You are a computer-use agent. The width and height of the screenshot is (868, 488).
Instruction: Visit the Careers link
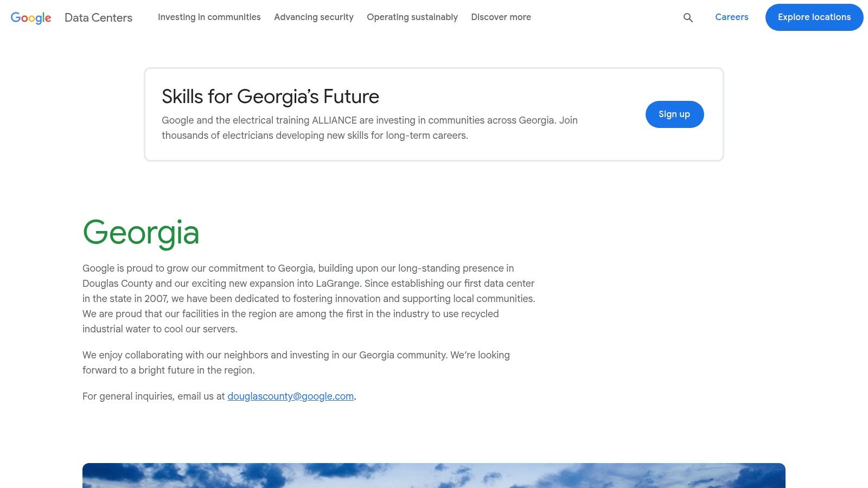(x=731, y=17)
